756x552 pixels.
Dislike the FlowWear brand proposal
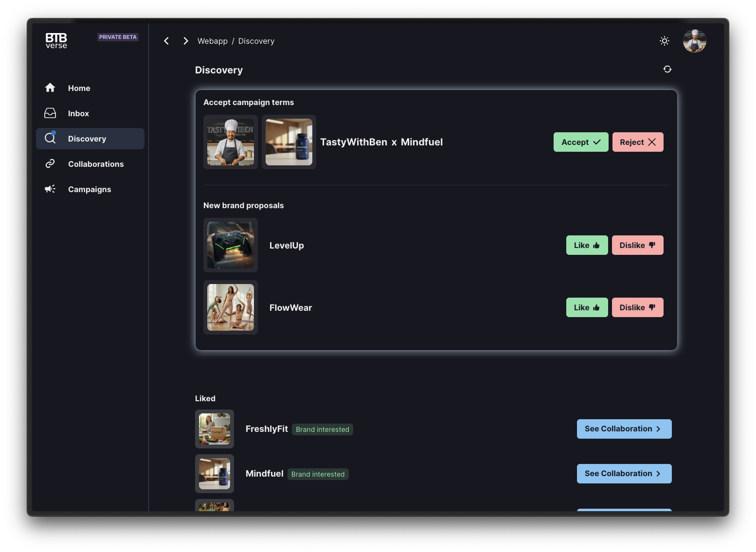637,307
